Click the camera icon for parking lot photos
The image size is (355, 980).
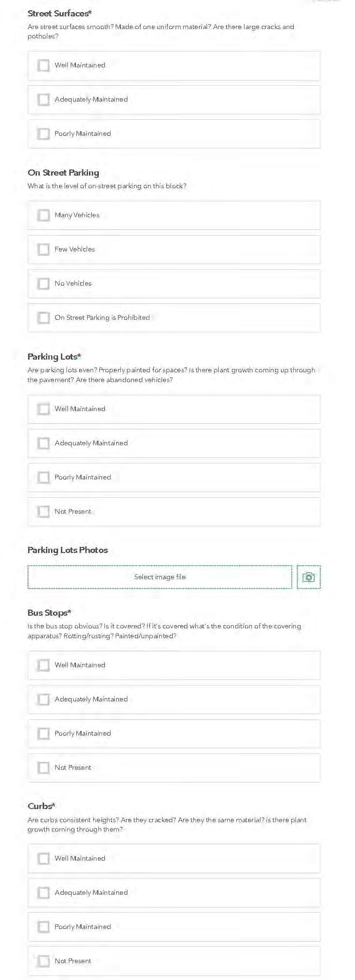coord(308,577)
